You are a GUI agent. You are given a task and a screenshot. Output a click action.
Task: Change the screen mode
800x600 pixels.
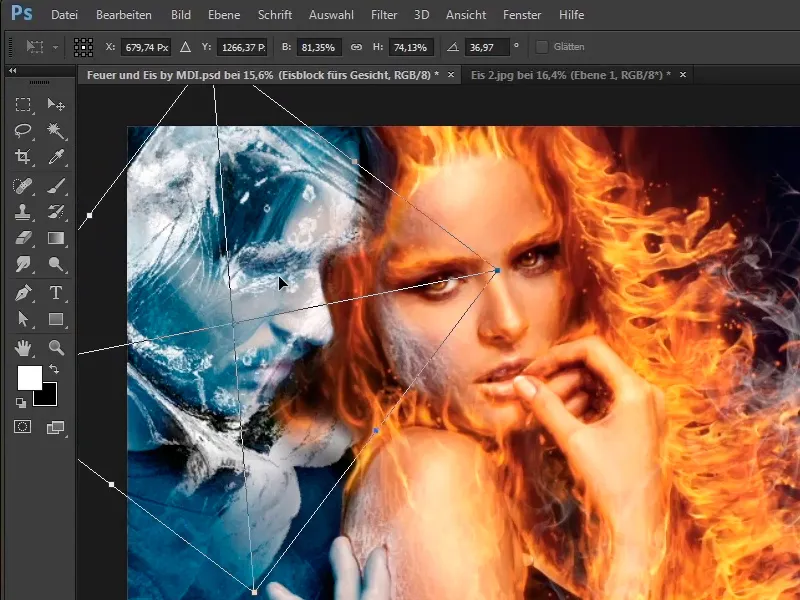56,427
